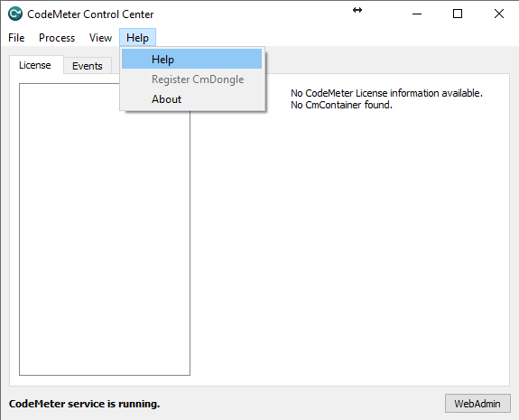Click the 'CodeMeter Control Center' title text
This screenshot has height=420, width=519.
90,14
